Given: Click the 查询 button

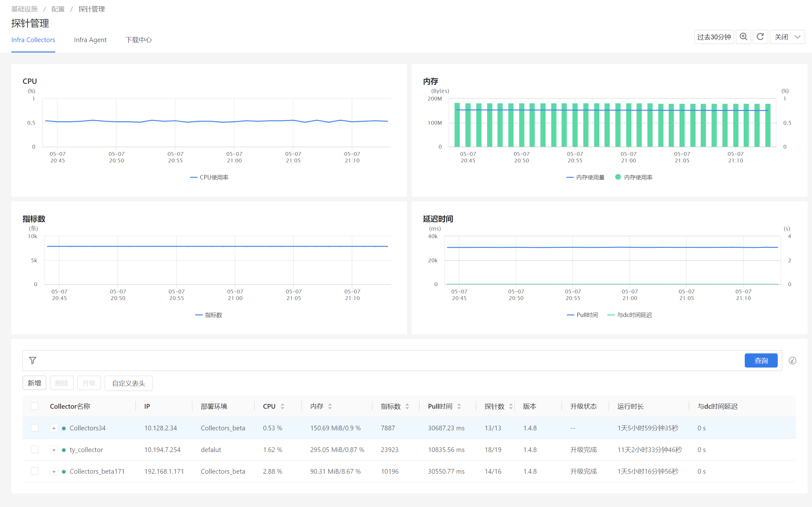Looking at the screenshot, I should point(761,361).
